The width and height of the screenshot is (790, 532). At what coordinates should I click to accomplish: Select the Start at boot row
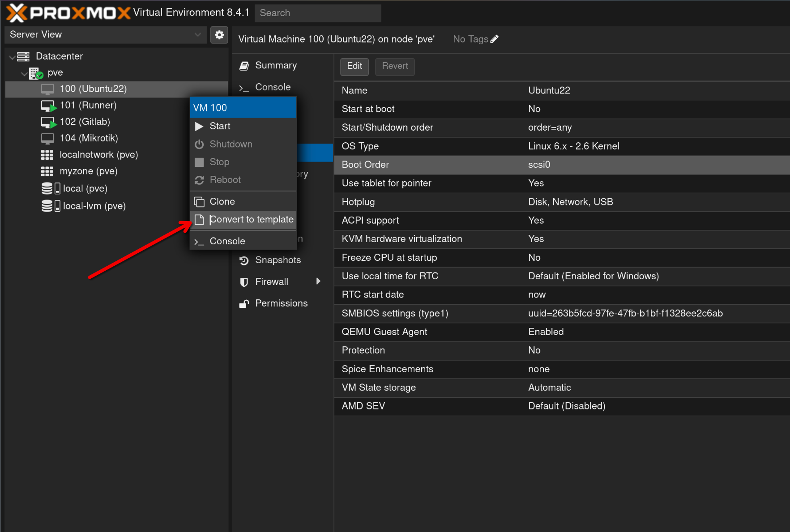(562, 109)
